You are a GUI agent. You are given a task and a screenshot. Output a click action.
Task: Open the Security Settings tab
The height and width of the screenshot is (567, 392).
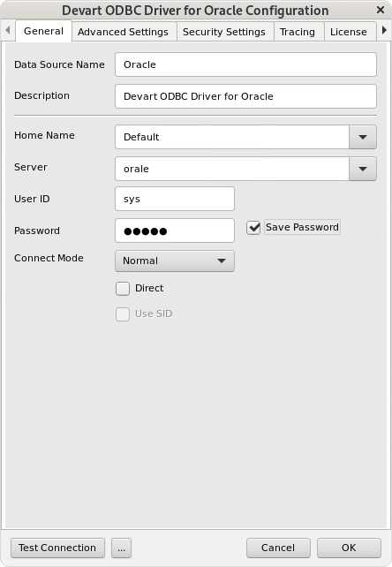point(224,32)
